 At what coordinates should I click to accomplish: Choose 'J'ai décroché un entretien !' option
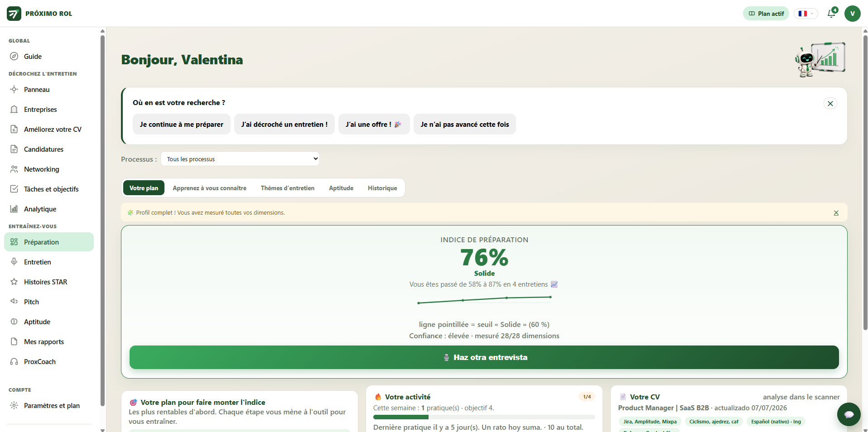tap(284, 124)
